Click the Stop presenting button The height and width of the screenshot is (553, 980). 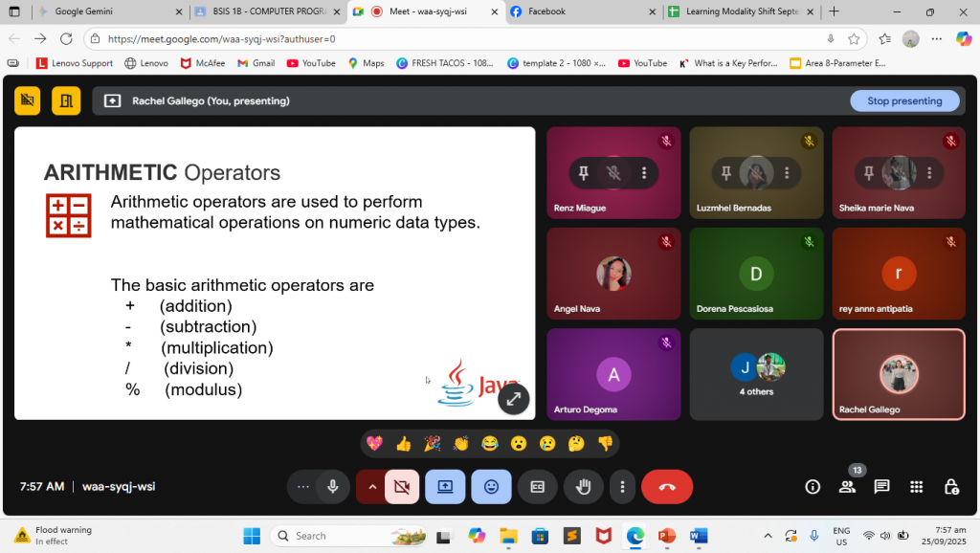(903, 100)
